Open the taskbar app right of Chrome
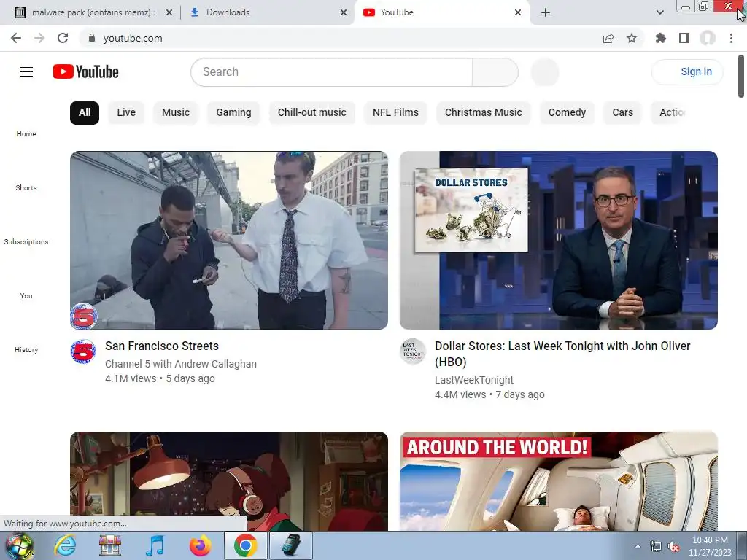The height and width of the screenshot is (560, 747). pos(290,545)
